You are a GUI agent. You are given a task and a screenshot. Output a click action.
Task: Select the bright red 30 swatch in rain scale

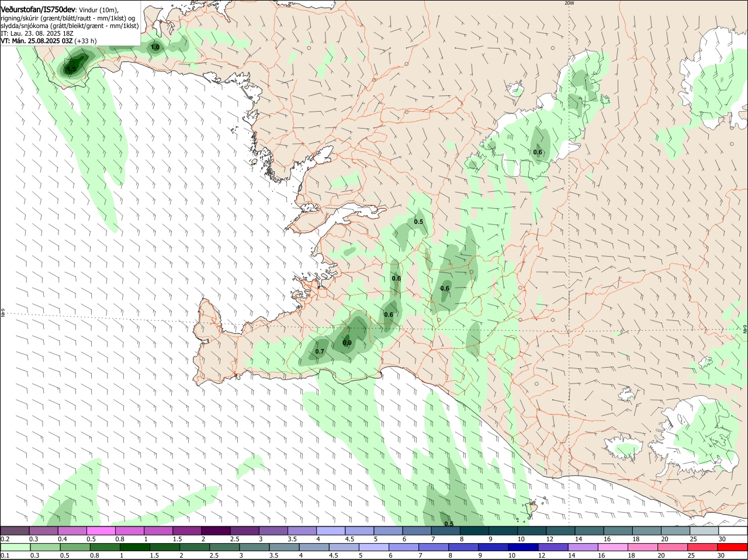coord(732,547)
